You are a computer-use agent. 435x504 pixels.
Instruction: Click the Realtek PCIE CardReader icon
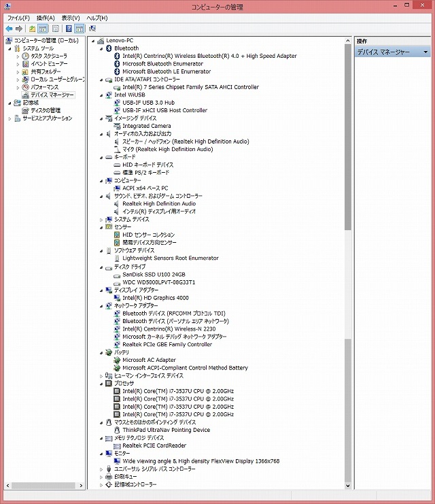(x=117, y=446)
